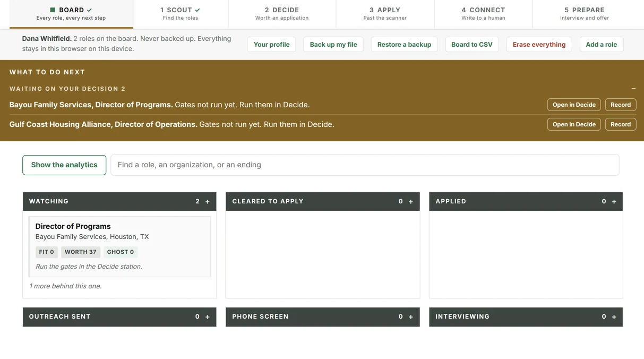Add a role to Cleared to Apply column
The width and height of the screenshot is (644, 359).
(x=411, y=202)
